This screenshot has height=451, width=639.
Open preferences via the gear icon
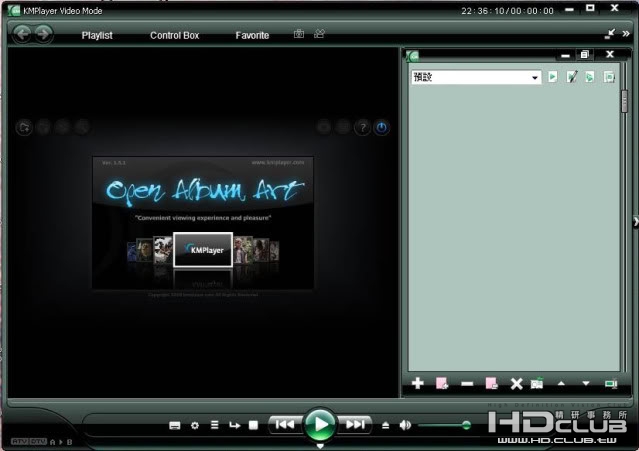(x=195, y=425)
